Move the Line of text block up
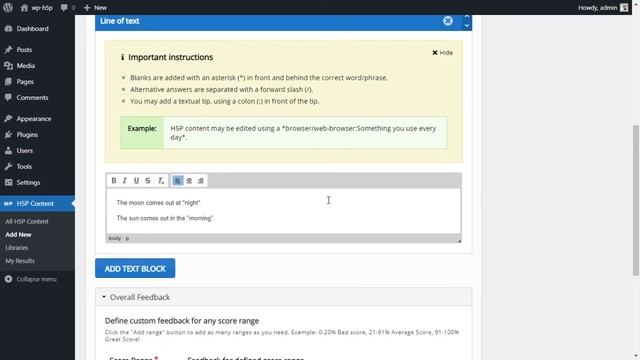The width and height of the screenshot is (640, 360). point(467,17)
